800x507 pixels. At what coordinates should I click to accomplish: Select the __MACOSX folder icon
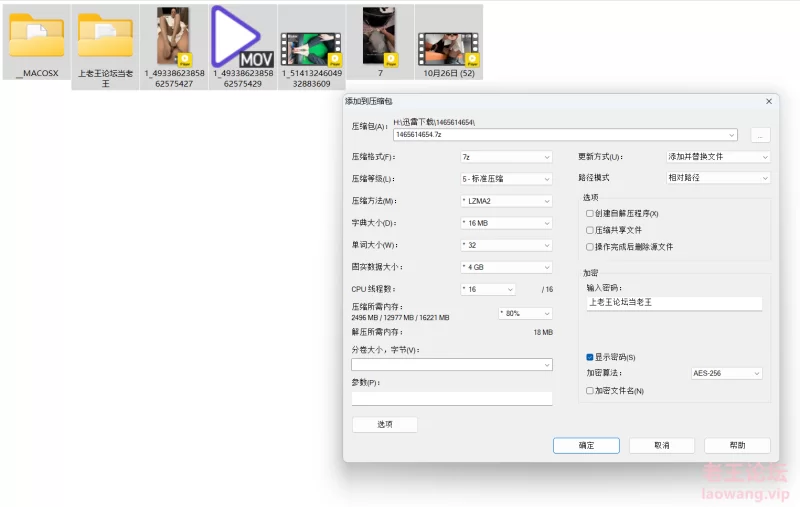(37, 37)
